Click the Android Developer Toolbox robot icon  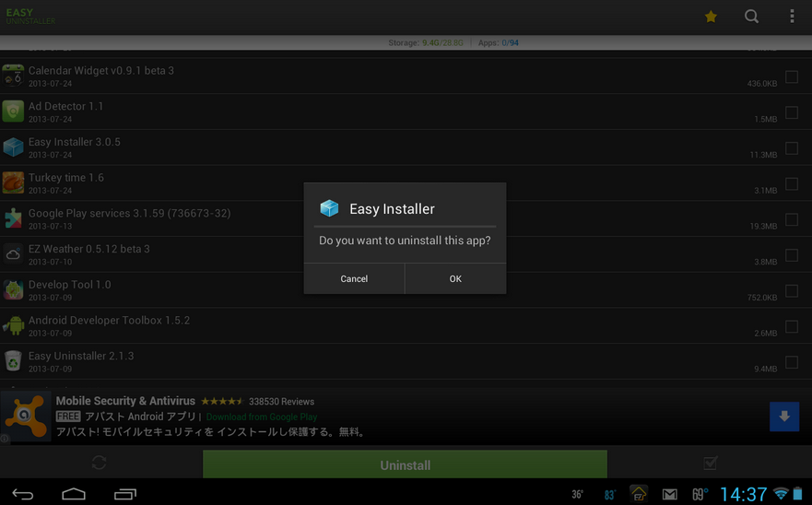pyautogui.click(x=13, y=326)
